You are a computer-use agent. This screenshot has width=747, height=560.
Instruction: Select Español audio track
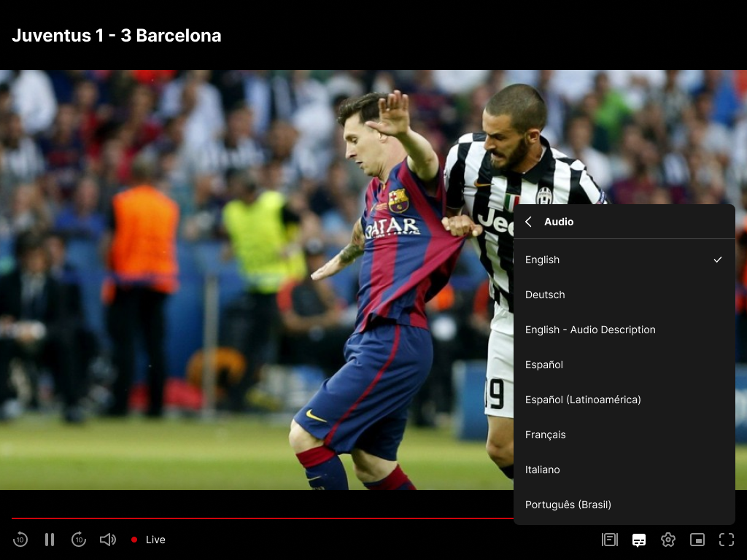624,365
